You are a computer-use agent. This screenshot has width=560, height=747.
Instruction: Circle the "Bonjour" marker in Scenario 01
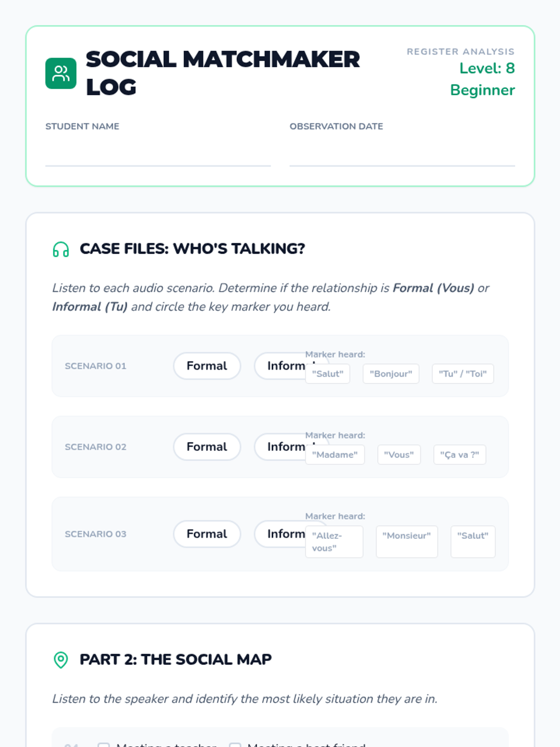pyautogui.click(x=391, y=374)
